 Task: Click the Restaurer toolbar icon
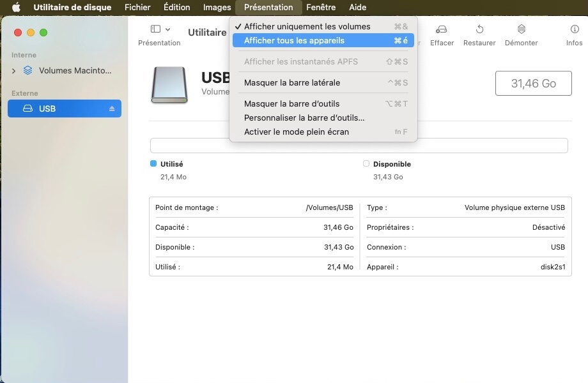479,30
